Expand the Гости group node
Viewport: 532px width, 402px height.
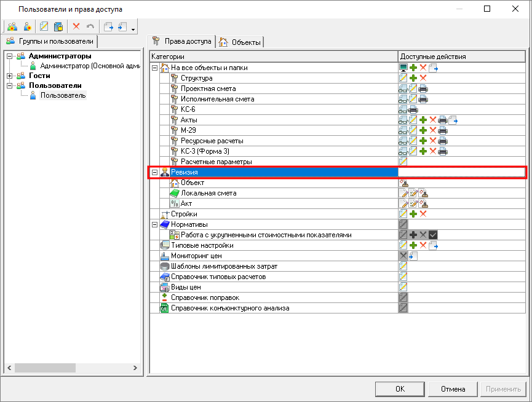tap(10, 76)
